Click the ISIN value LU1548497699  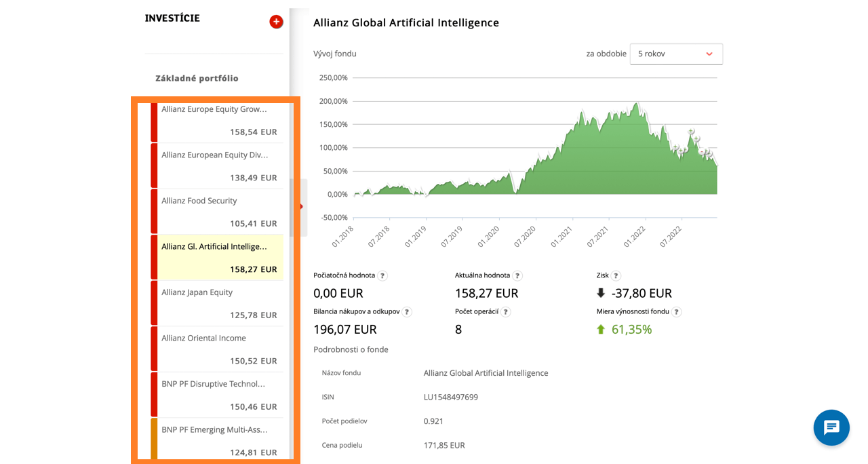pos(451,397)
